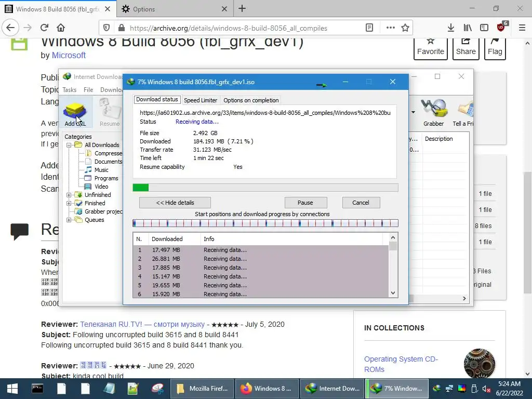Open Firefox downloads panel
This screenshot has width=532, height=399.
[451, 28]
